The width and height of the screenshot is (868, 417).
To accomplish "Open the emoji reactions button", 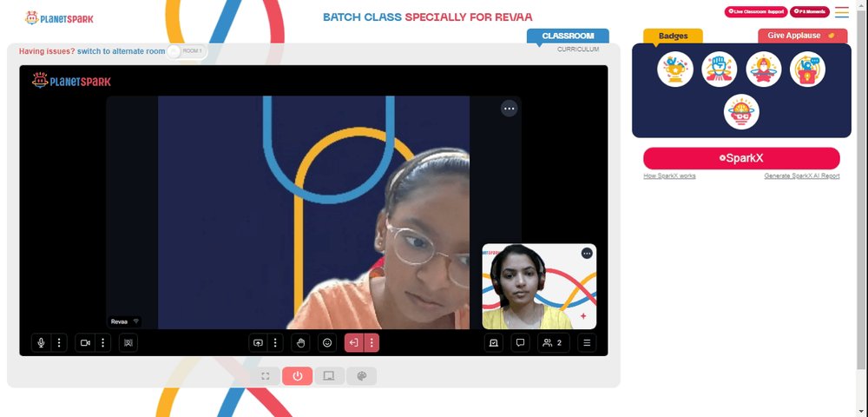I will [x=327, y=343].
